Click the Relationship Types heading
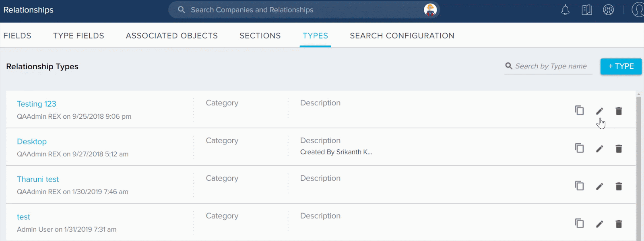Viewport: 644px width, 241px height. pos(42,66)
